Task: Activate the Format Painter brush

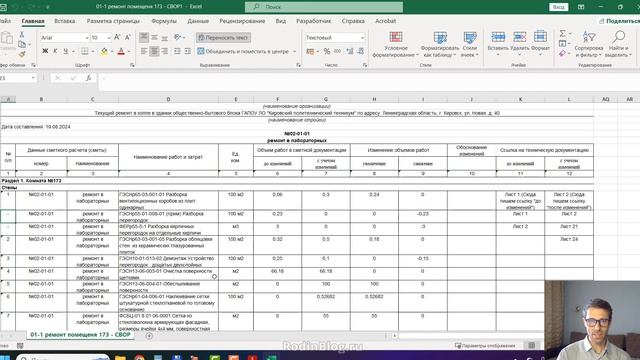Action: pos(22,54)
